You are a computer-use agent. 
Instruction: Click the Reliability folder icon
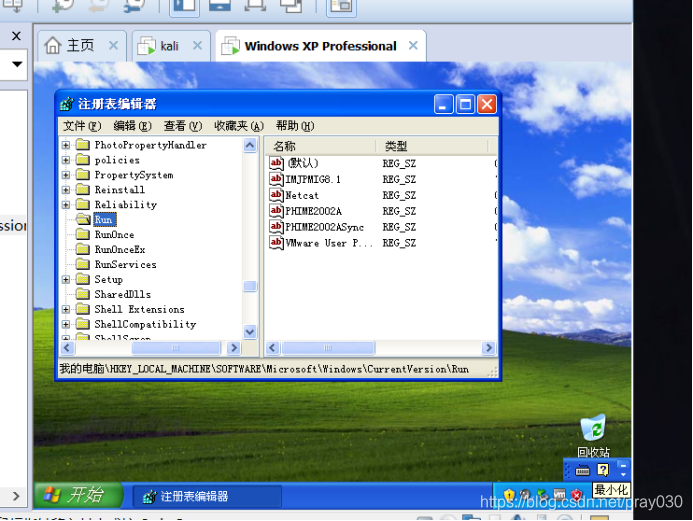(x=83, y=204)
